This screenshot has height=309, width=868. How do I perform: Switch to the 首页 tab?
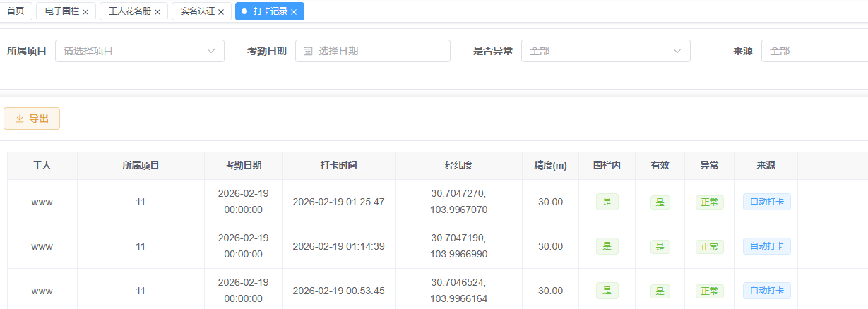(x=16, y=11)
